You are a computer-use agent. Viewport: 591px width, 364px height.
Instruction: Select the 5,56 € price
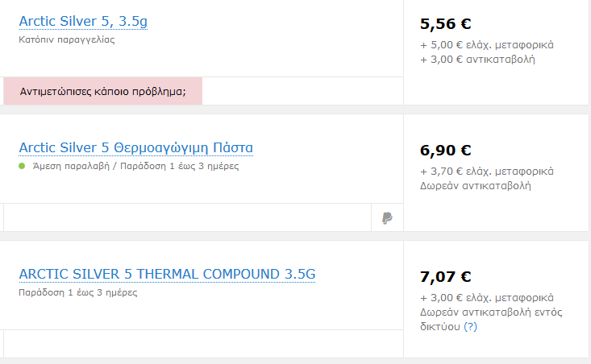click(x=446, y=23)
